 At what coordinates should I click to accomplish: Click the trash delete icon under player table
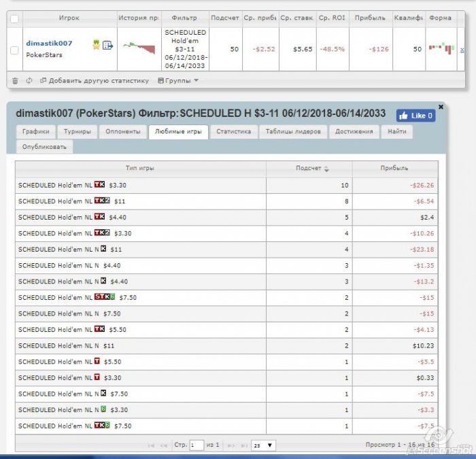point(15,81)
